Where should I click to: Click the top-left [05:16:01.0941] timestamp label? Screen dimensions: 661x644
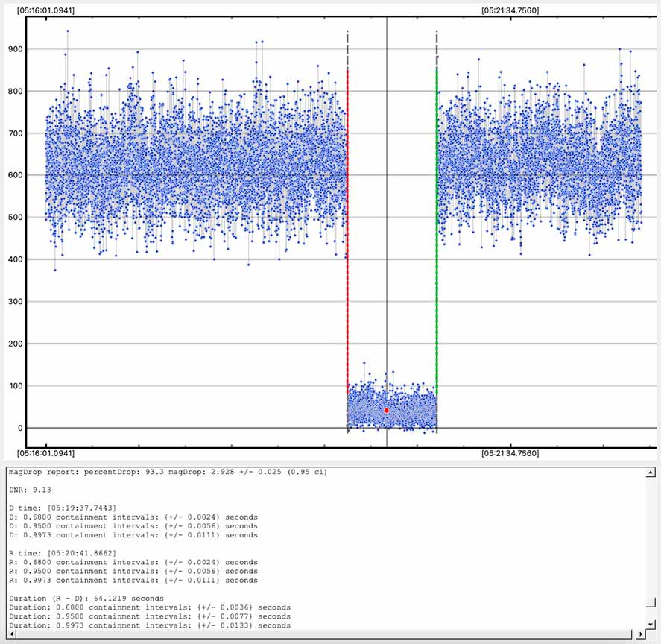(x=45, y=10)
